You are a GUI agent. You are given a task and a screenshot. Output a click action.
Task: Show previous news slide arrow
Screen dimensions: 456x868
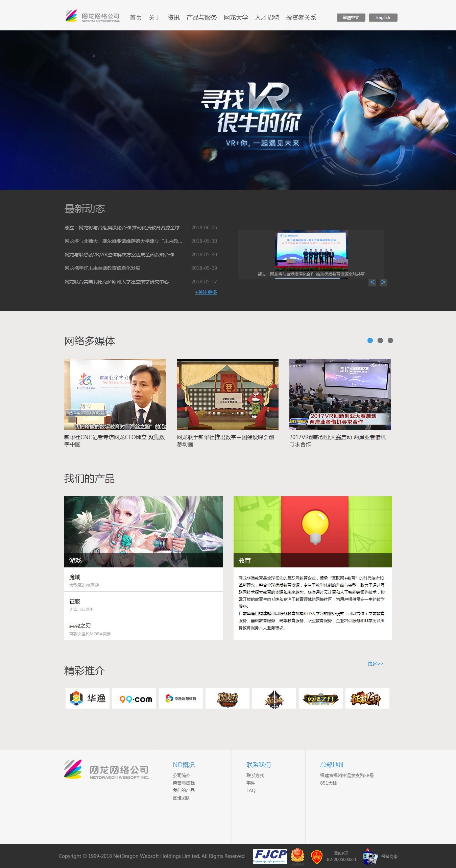[372, 282]
